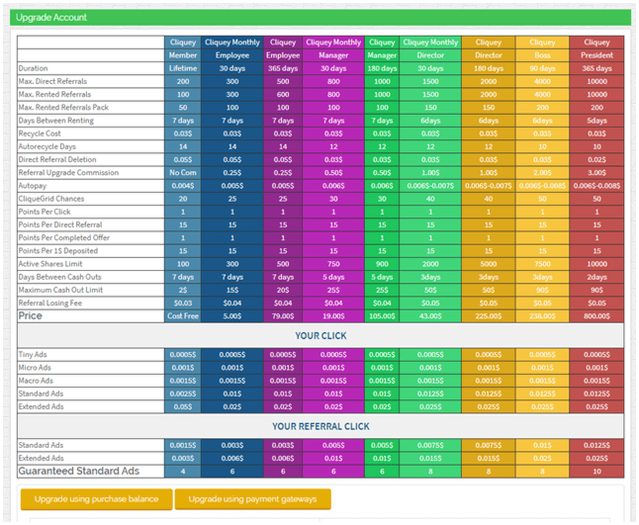Click the 7500 Active Shares cell
Viewport: 639px width, 525px height.
[542, 264]
